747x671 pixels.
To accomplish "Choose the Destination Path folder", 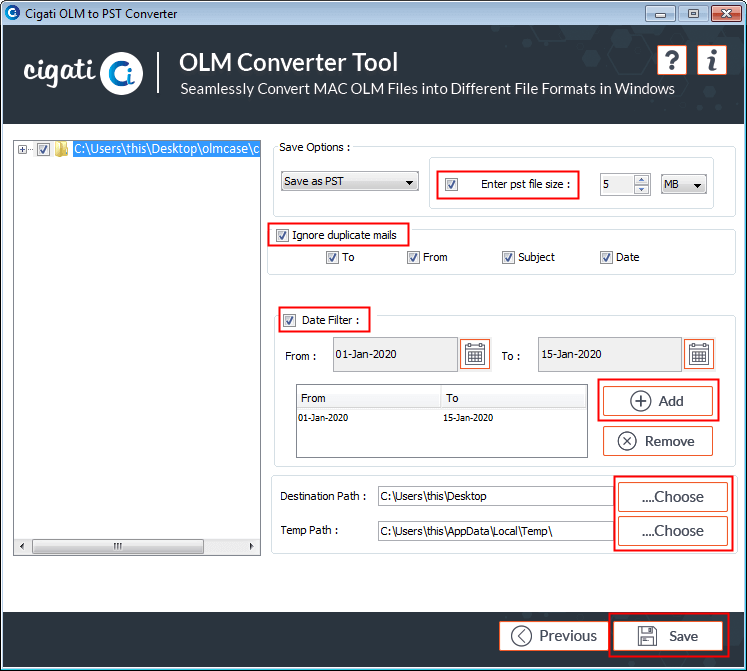I will (x=672, y=497).
